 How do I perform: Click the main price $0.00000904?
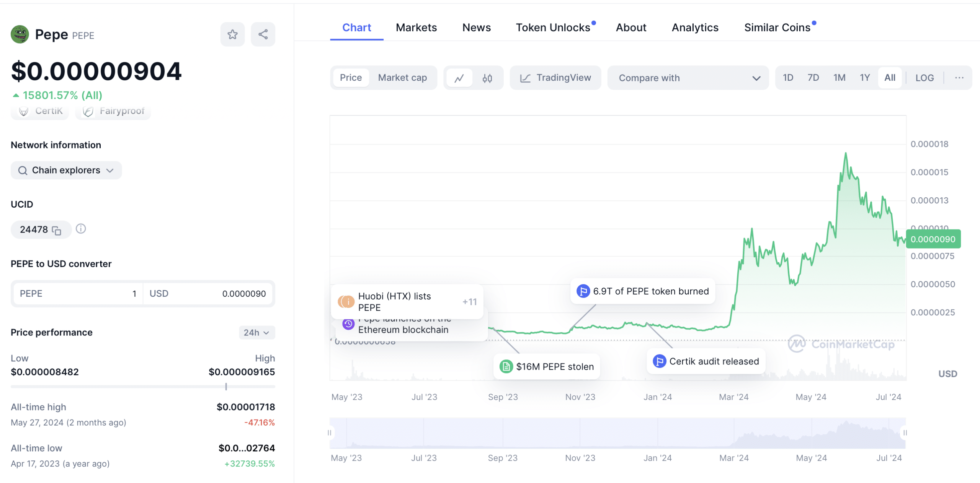coord(96,72)
